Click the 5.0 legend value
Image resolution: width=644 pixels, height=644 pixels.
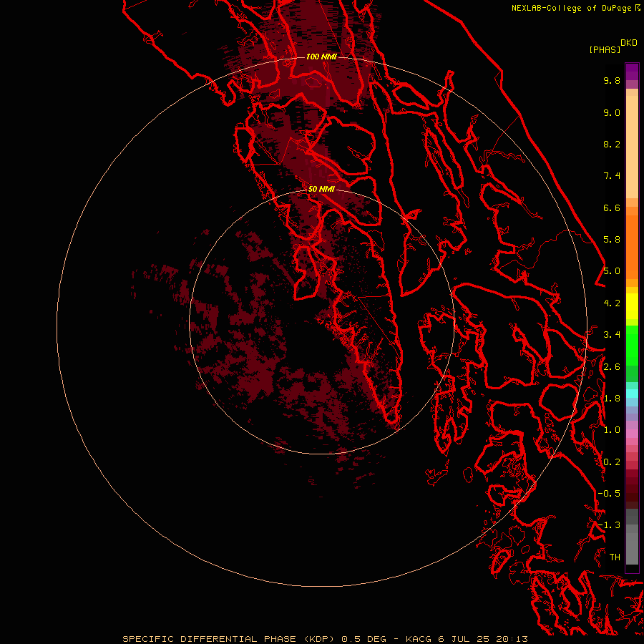[612, 271]
